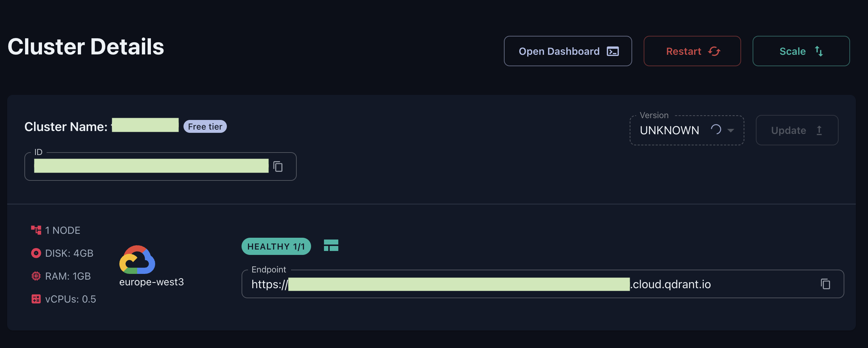Click the '1 NODE' text
The width and height of the screenshot is (868, 348).
point(63,230)
